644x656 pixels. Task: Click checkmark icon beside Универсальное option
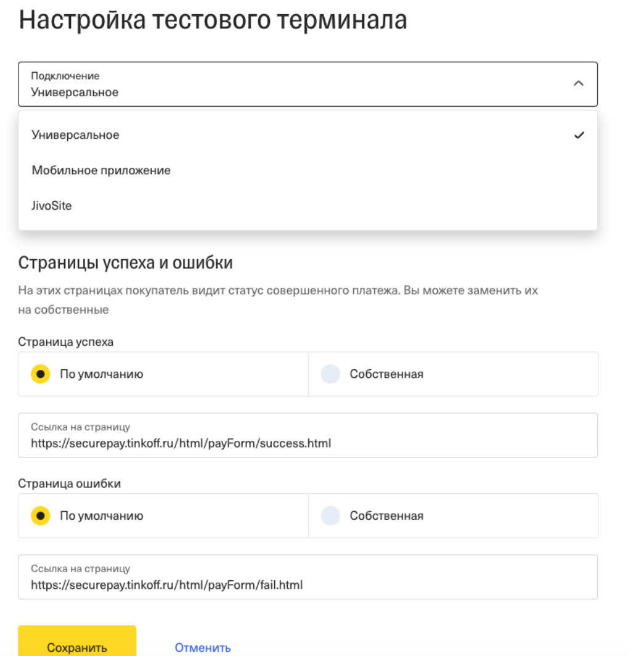click(578, 135)
